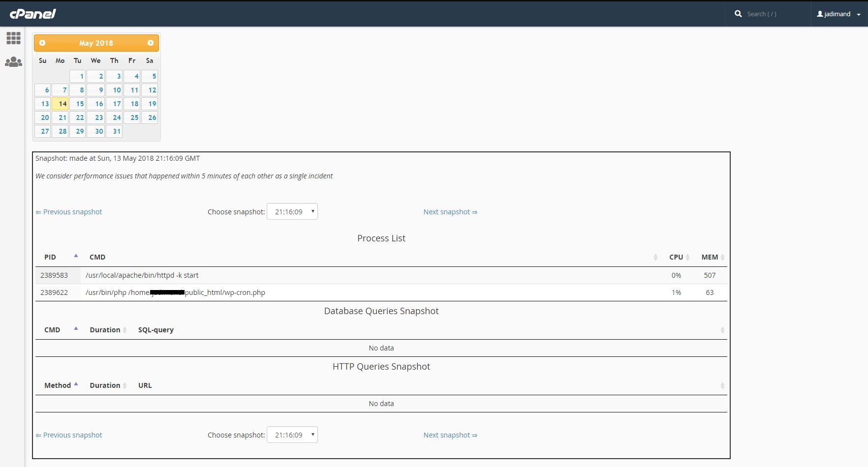
Task: Click the user profile icon beside jadimand
Action: [x=818, y=14]
